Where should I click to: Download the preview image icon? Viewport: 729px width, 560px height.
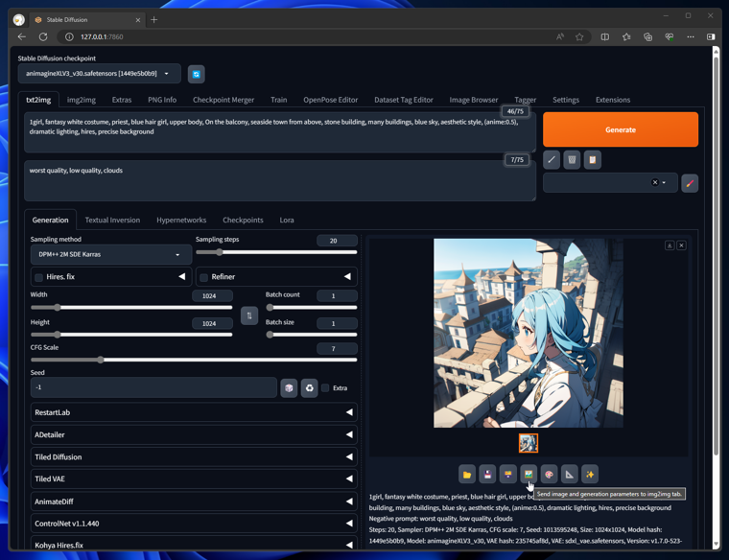(670, 245)
